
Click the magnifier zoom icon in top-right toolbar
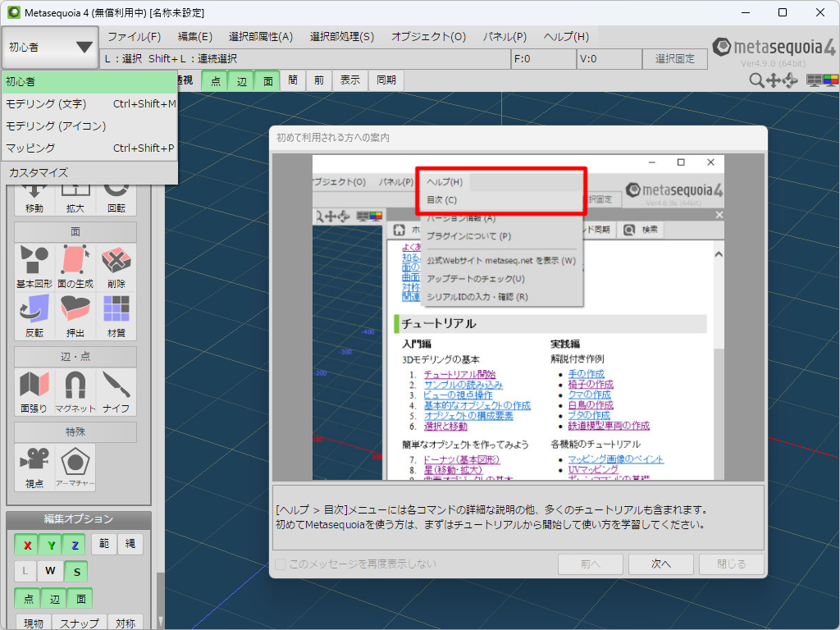[756, 80]
